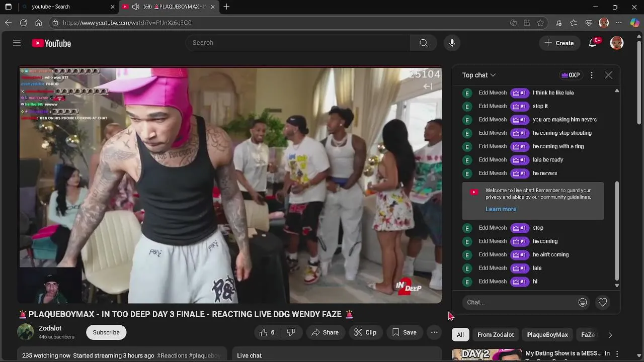Go to browser home page

(38, 23)
